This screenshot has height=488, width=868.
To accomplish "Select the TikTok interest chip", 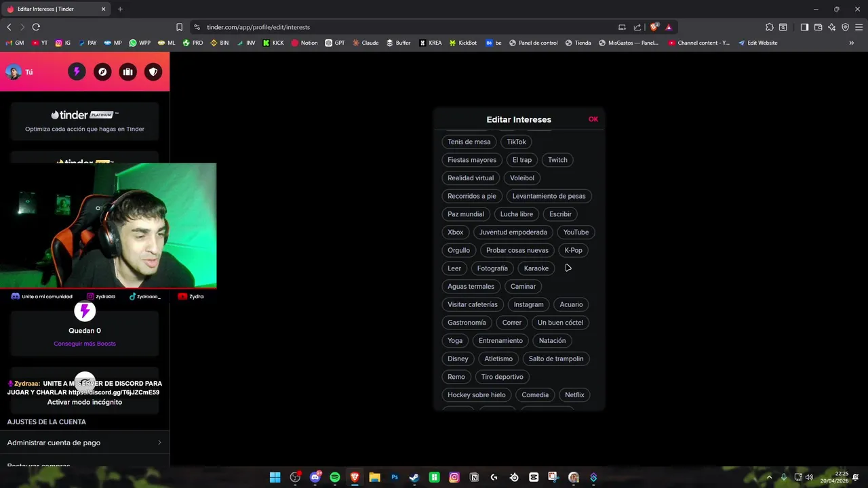I will 516,142.
